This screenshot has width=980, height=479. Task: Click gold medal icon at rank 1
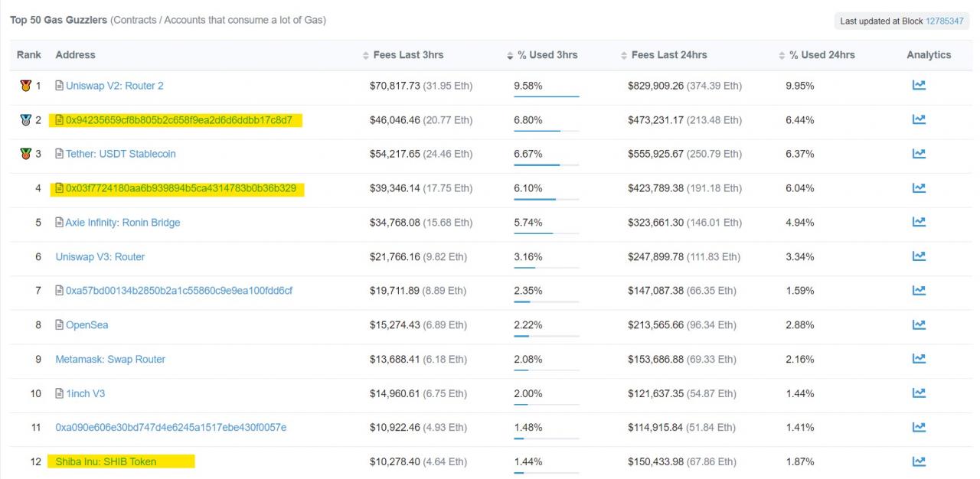tap(25, 86)
